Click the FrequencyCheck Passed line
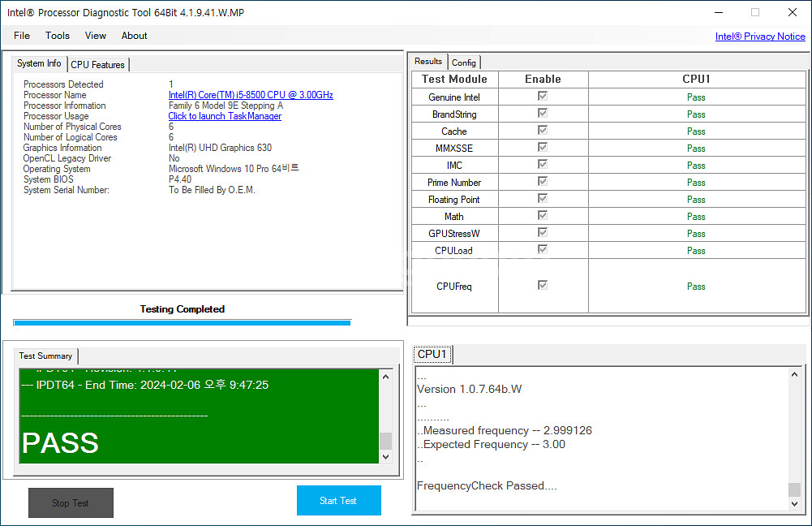Image resolution: width=812 pixels, height=526 pixels. 487,486
